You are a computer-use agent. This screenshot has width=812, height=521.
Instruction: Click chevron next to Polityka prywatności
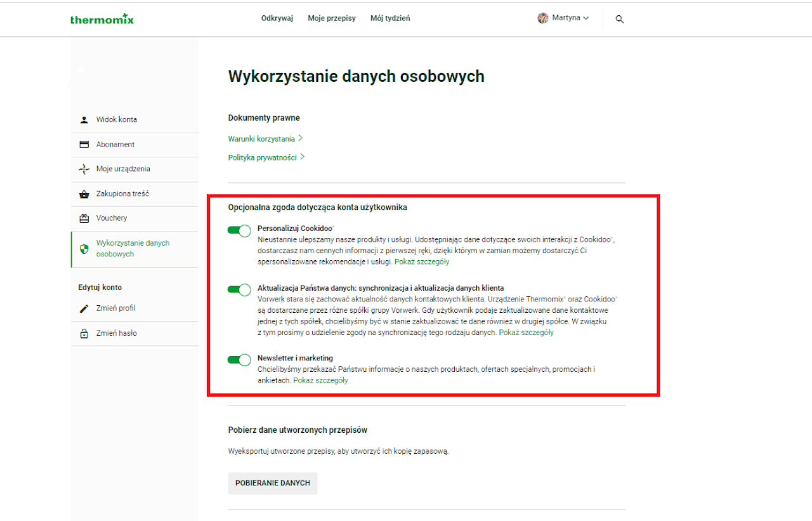[303, 157]
